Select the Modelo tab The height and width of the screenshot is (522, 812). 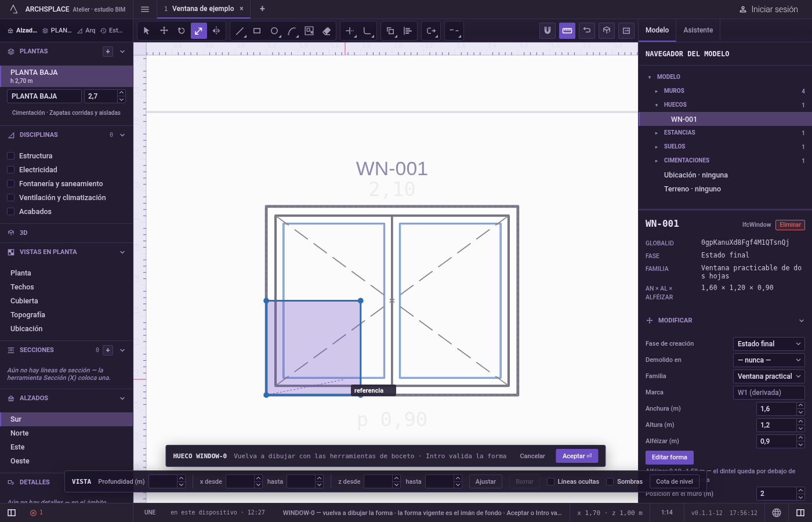point(657,30)
